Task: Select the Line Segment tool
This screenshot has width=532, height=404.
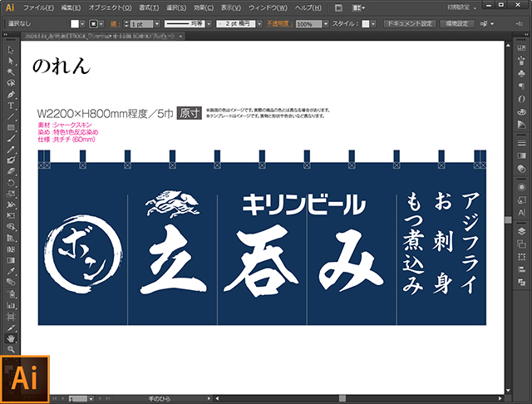Action: tap(11, 116)
